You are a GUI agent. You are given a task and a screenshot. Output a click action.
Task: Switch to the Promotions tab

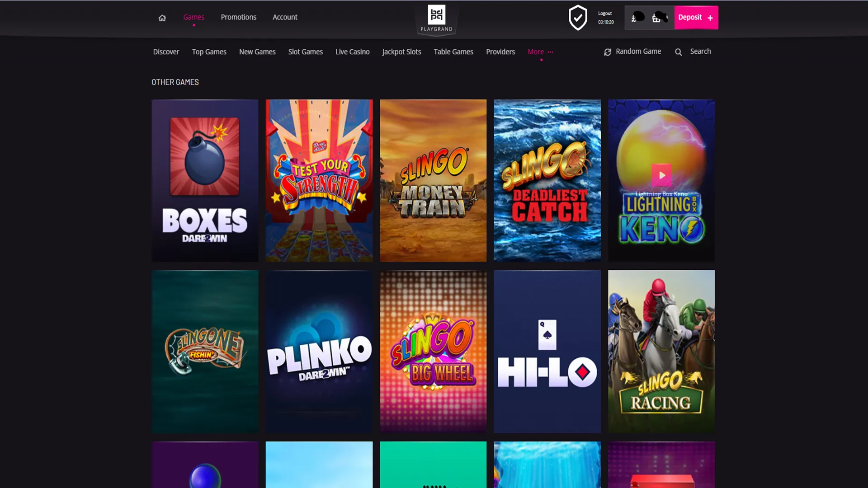pyautogui.click(x=238, y=17)
